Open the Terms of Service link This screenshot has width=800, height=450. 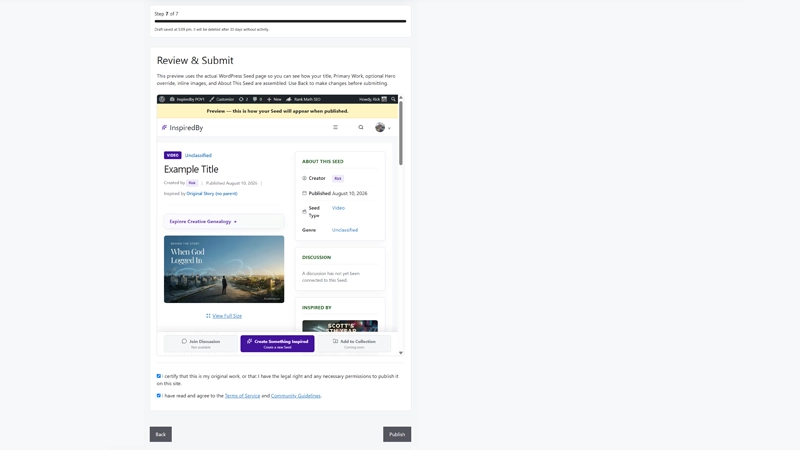pos(242,396)
